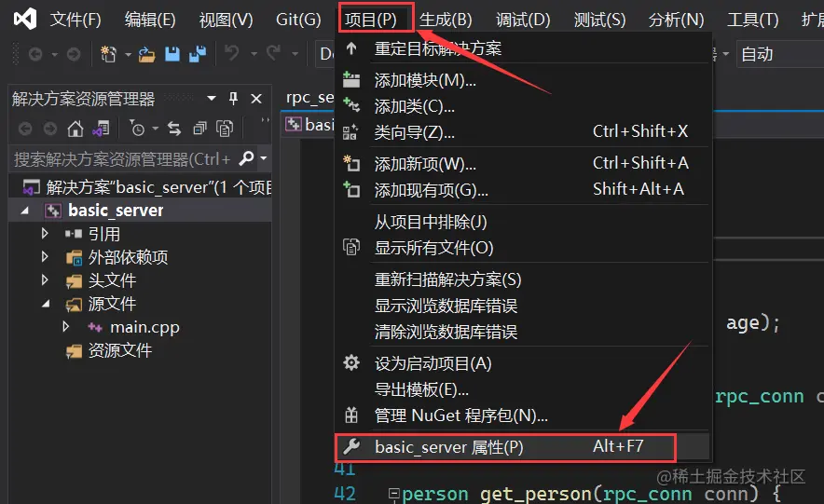824x504 pixels.
Task: Open the 视图(V) menu
Action: click(x=226, y=20)
